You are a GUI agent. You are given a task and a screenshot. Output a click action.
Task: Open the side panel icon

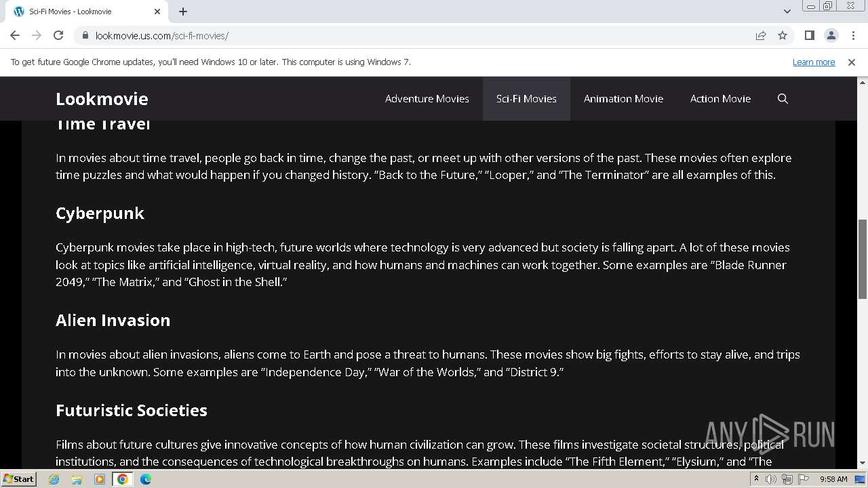point(809,35)
